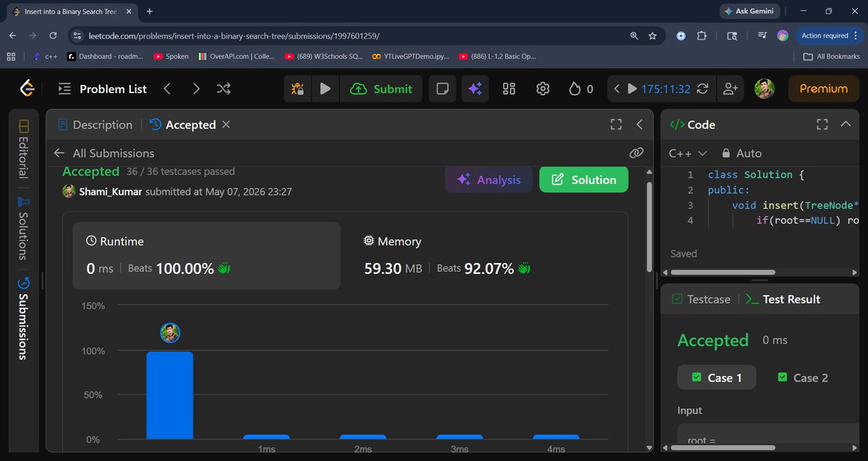Open the Chrome apps grid icon
The image size is (868, 461).
pos(11,56)
